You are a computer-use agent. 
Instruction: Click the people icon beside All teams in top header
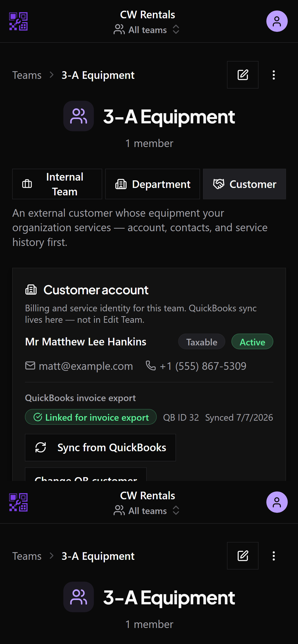click(x=119, y=30)
